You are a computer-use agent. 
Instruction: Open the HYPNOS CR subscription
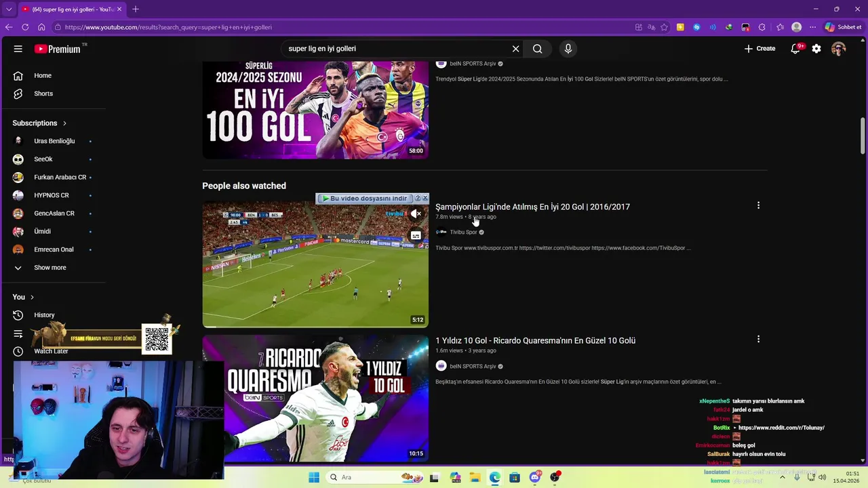(x=53, y=195)
